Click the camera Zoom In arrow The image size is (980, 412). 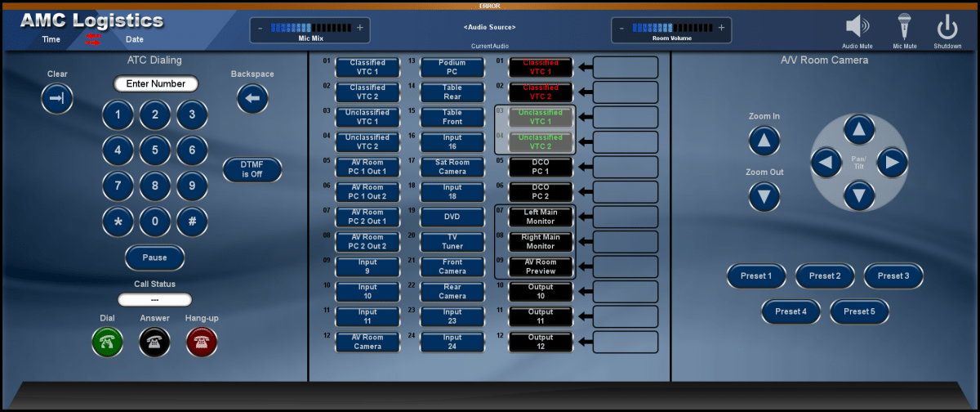[x=764, y=141]
